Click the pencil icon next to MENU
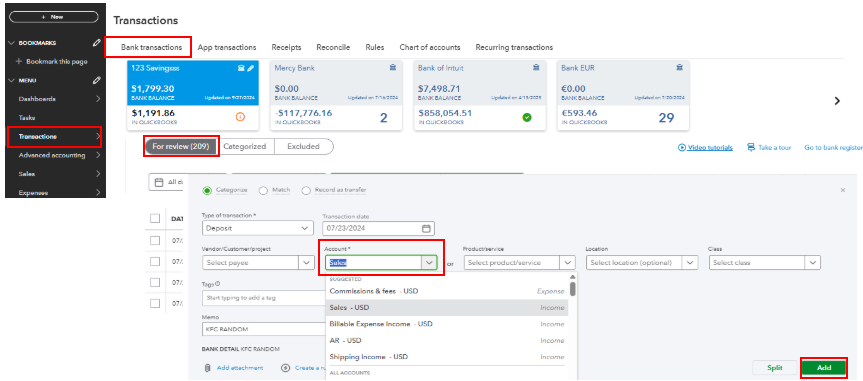 [x=97, y=80]
